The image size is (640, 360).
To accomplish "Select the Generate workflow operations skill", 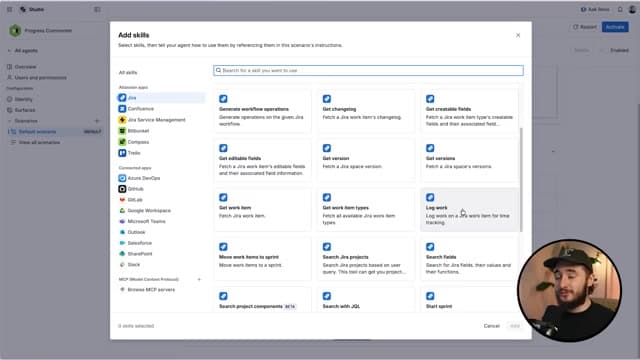I will (262, 111).
